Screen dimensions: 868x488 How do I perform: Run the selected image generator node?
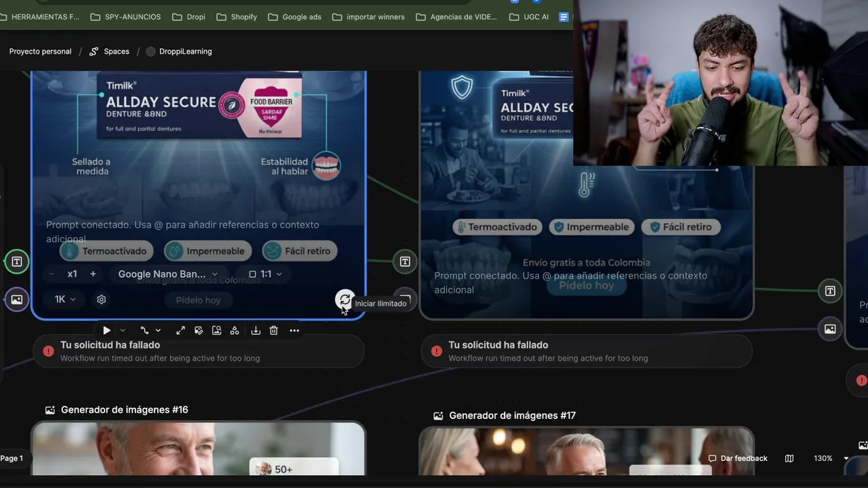click(107, 331)
